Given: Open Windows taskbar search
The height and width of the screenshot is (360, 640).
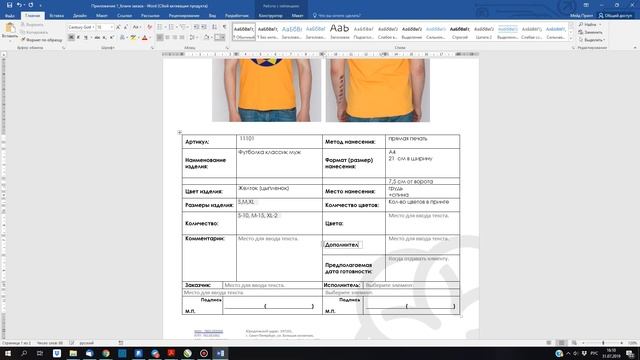Looking at the screenshot, I should 24,353.
